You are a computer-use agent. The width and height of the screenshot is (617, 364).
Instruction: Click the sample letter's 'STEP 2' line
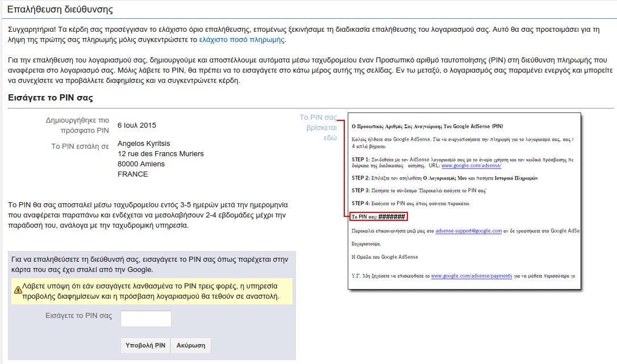click(445, 178)
